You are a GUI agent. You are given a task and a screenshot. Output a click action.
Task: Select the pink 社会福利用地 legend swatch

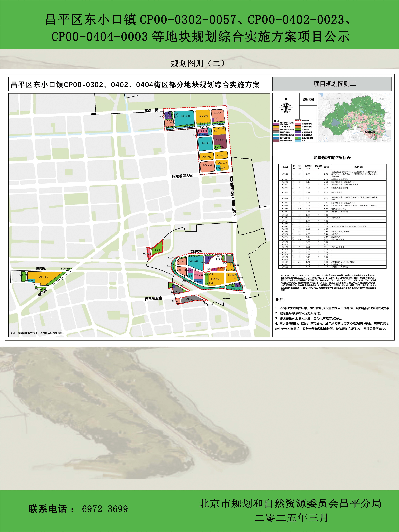tap(298, 124)
